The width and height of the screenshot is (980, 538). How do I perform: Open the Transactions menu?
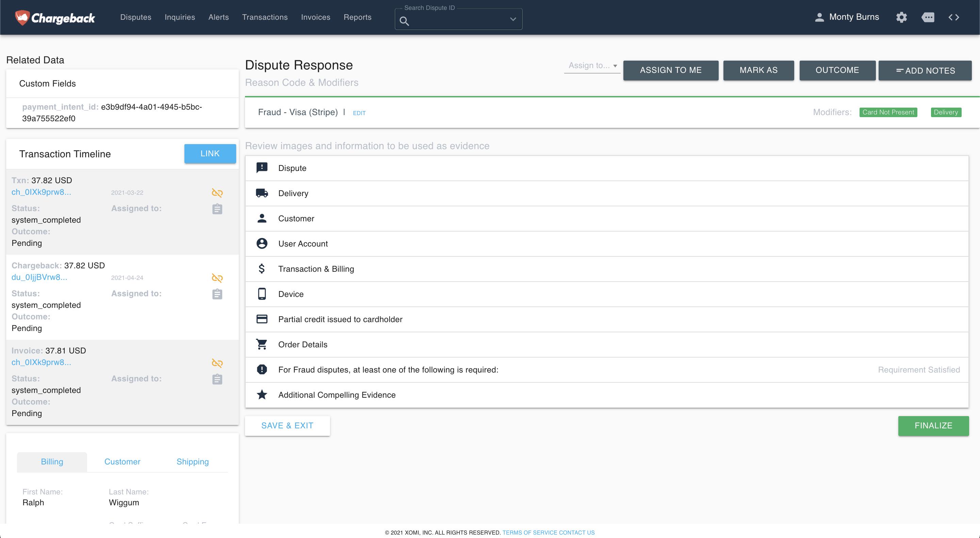265,17
